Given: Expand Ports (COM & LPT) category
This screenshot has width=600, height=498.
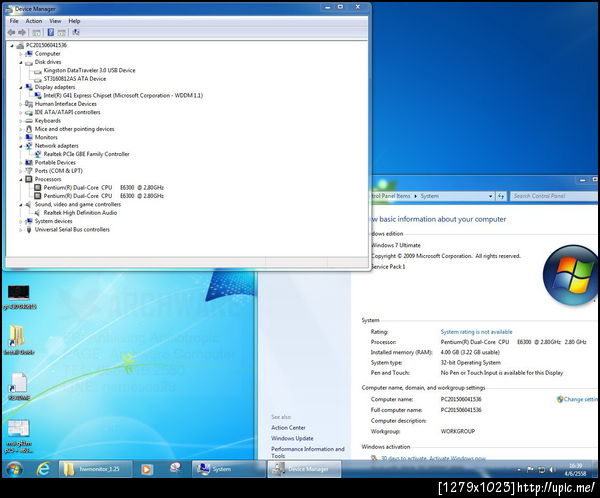Looking at the screenshot, I should click(x=21, y=171).
